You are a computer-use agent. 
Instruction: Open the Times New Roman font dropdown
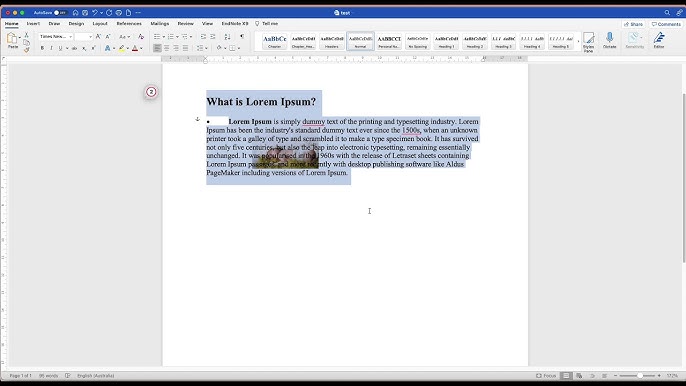pyautogui.click(x=56, y=37)
